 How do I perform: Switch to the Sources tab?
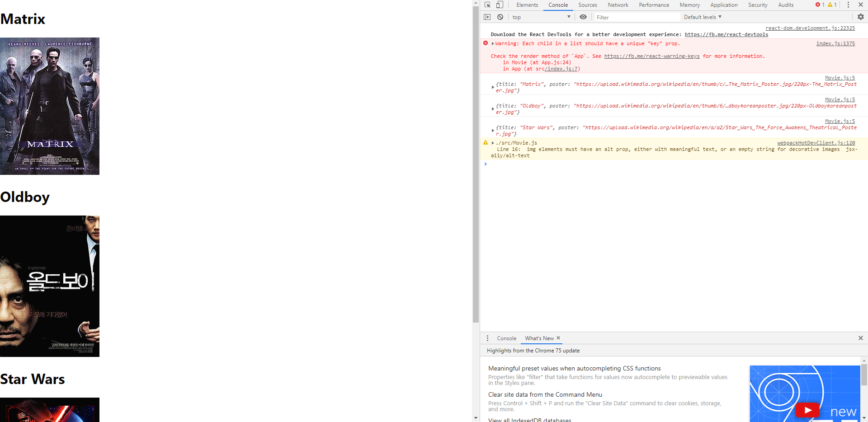588,5
